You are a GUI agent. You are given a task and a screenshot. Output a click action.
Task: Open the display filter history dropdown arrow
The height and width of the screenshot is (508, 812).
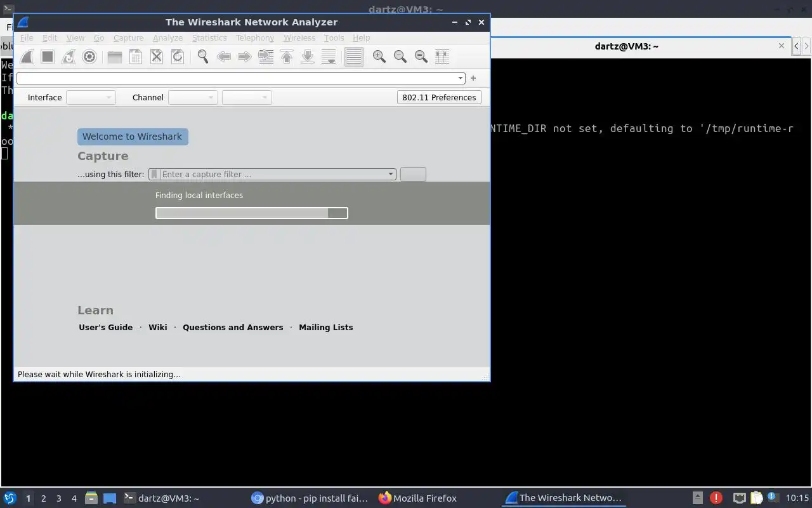point(461,78)
